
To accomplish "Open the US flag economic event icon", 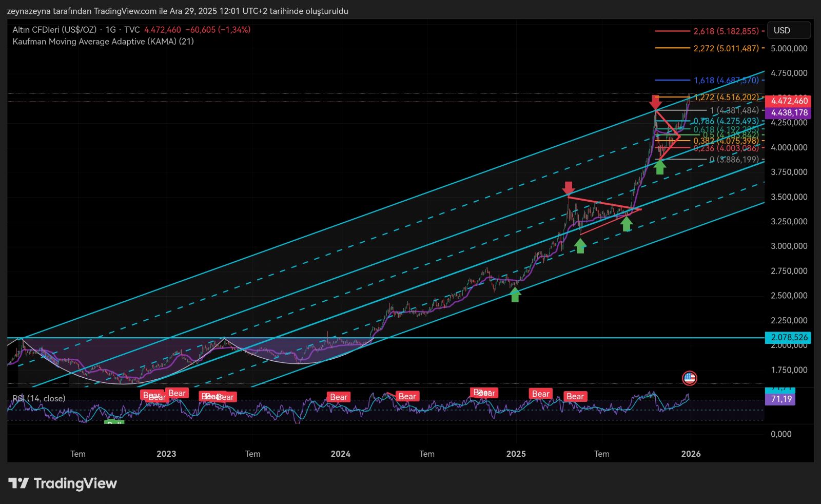I will coord(689,379).
